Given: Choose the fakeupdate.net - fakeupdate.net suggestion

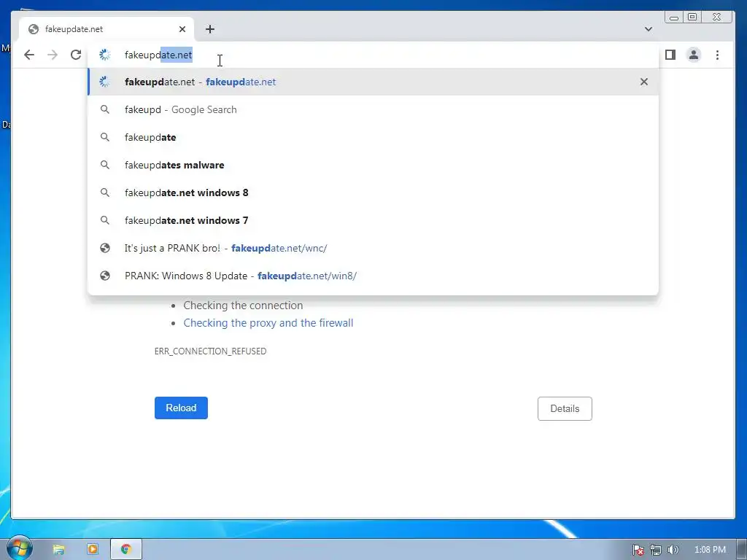Looking at the screenshot, I should pos(373,82).
